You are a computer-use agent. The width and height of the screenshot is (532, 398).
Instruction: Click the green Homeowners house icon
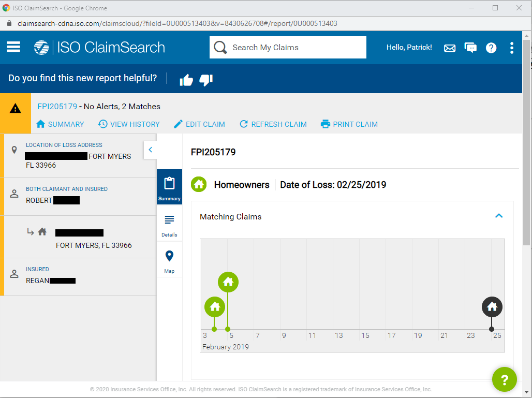(x=199, y=185)
